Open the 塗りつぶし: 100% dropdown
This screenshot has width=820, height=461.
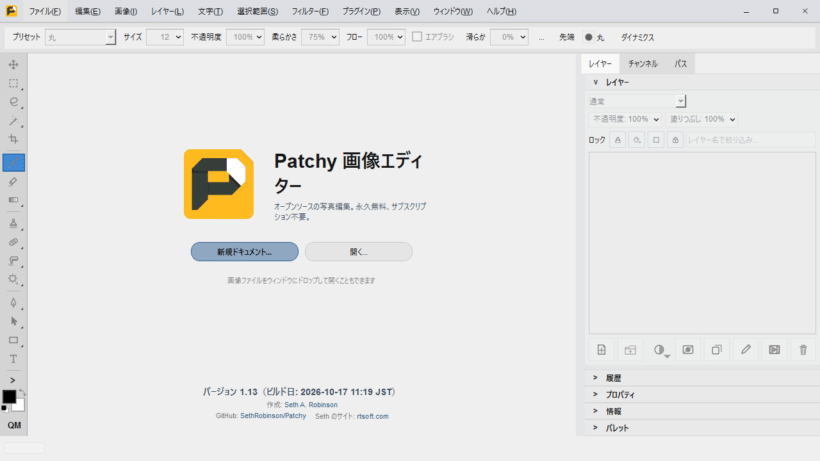[702, 119]
